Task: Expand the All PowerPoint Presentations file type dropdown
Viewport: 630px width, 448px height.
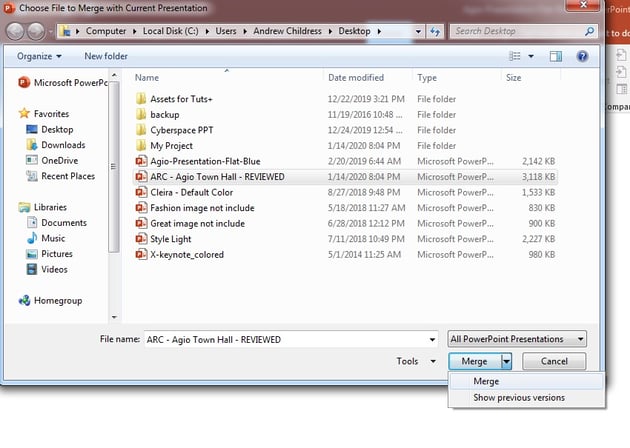Action: click(517, 339)
